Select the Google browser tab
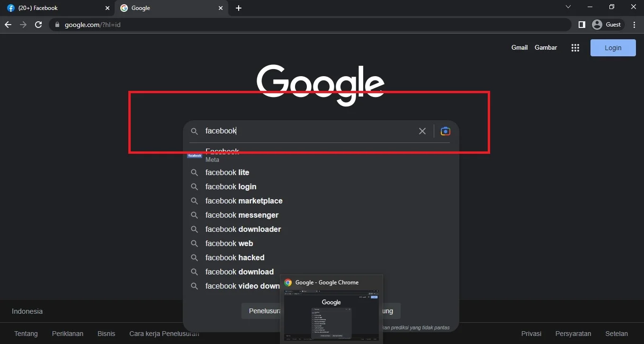The image size is (644, 344). [171, 8]
